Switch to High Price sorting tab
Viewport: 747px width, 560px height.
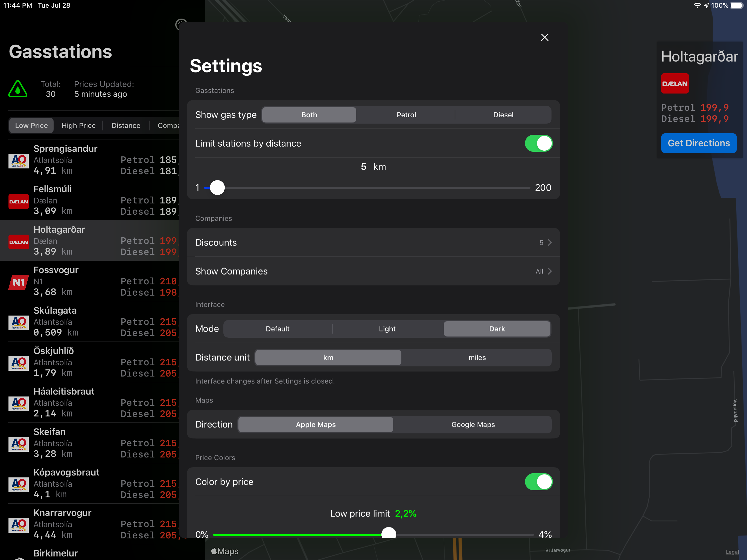[x=78, y=126]
